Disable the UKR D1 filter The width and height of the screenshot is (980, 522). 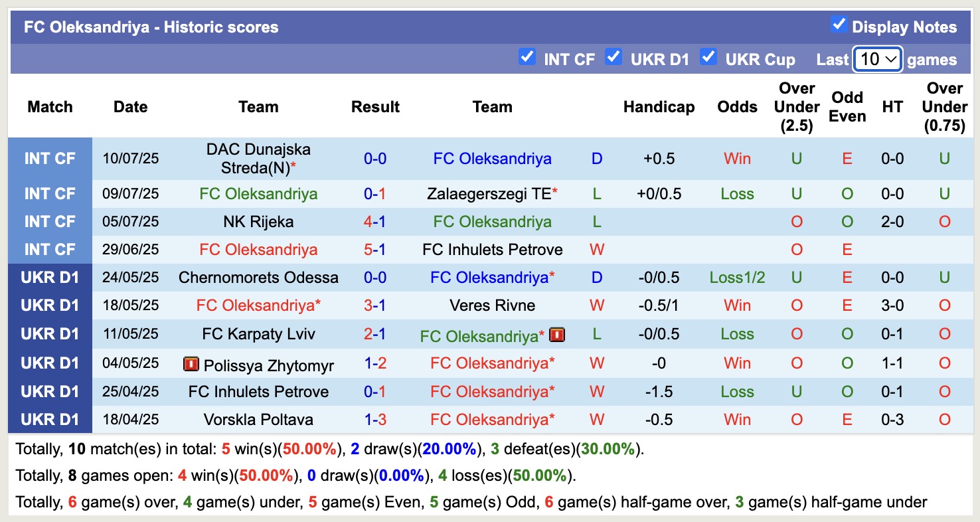tap(613, 57)
